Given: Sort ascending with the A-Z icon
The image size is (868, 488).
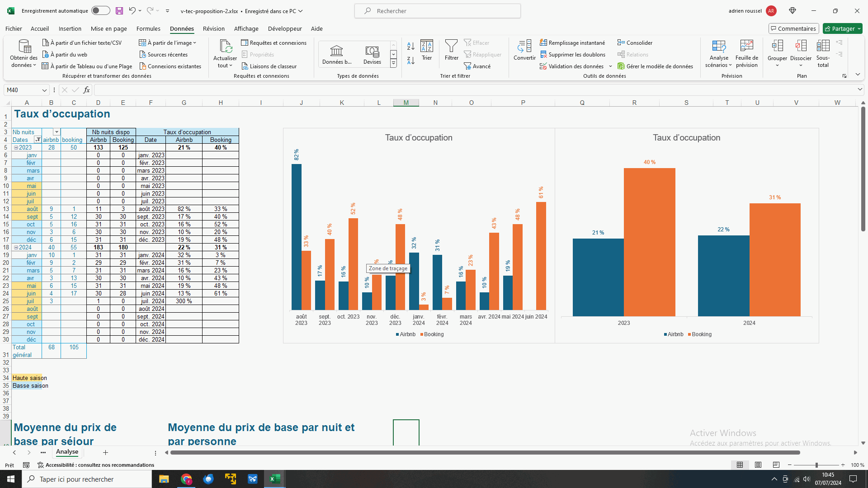Looking at the screenshot, I should pos(410,46).
